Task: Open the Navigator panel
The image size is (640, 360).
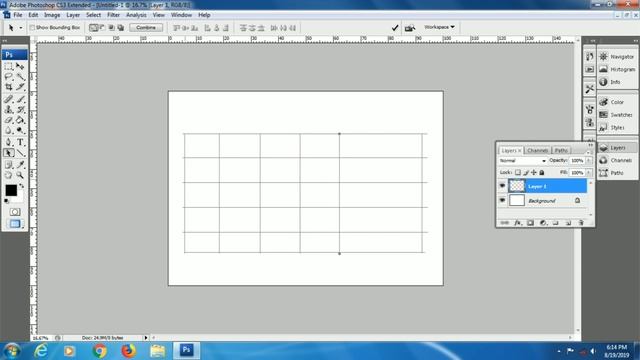Action: coord(617,57)
